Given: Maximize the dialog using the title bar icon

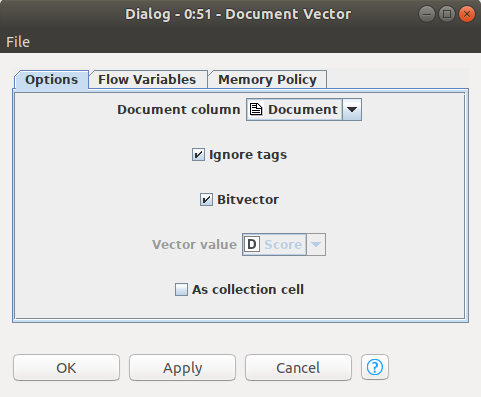Looking at the screenshot, I should coord(447,14).
